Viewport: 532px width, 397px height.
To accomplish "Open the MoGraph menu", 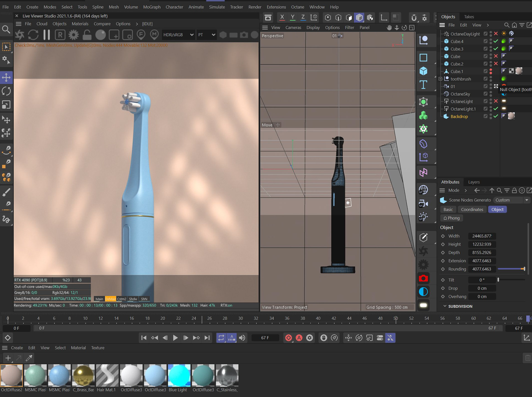I will (x=152, y=7).
